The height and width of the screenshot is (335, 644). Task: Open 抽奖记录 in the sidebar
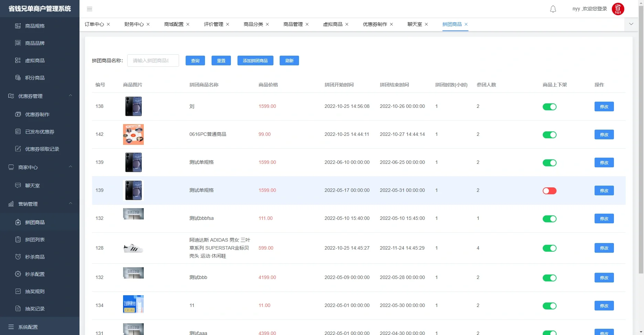(x=36, y=308)
